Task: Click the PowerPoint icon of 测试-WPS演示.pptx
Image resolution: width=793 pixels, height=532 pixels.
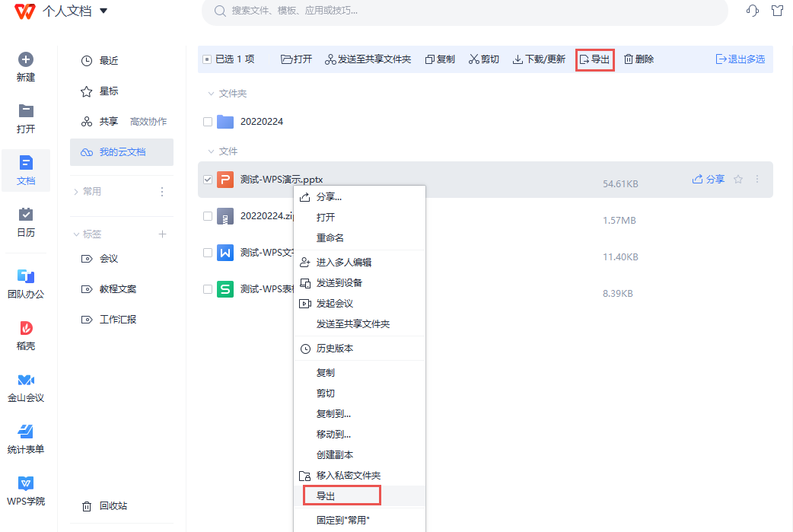Action: [225, 180]
